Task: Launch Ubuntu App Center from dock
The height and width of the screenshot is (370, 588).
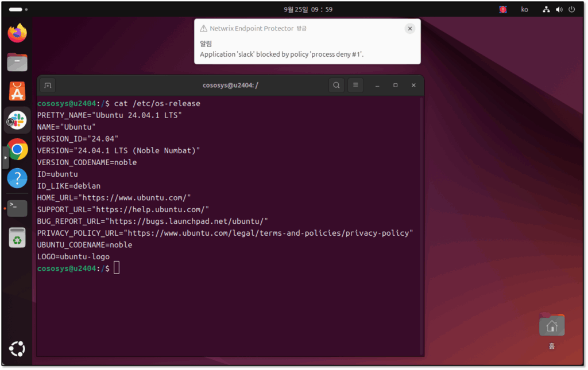Action: click(17, 91)
